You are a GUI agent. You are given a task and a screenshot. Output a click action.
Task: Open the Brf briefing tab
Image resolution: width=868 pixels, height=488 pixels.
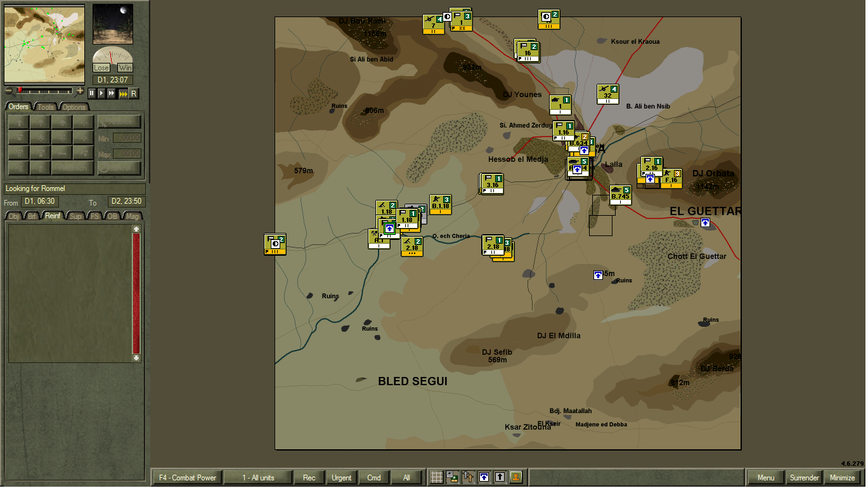(32, 216)
